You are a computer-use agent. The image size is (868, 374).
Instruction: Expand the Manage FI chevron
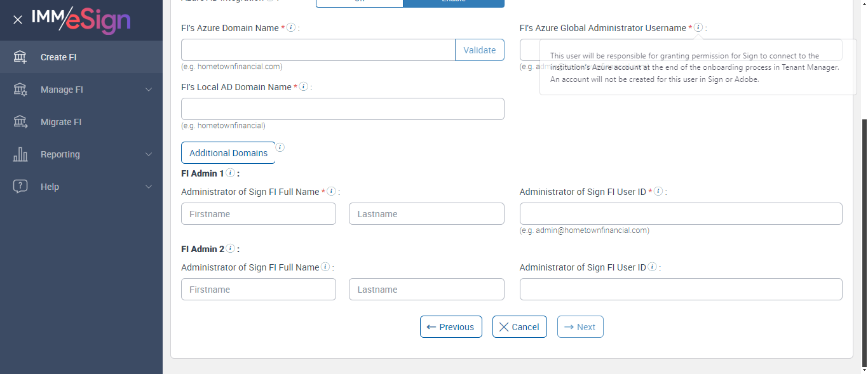149,90
